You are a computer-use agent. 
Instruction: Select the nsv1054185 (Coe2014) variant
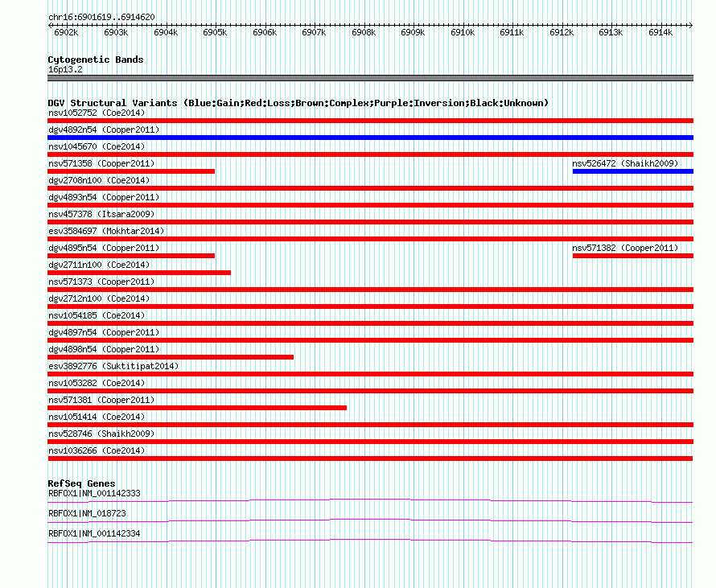(x=97, y=315)
